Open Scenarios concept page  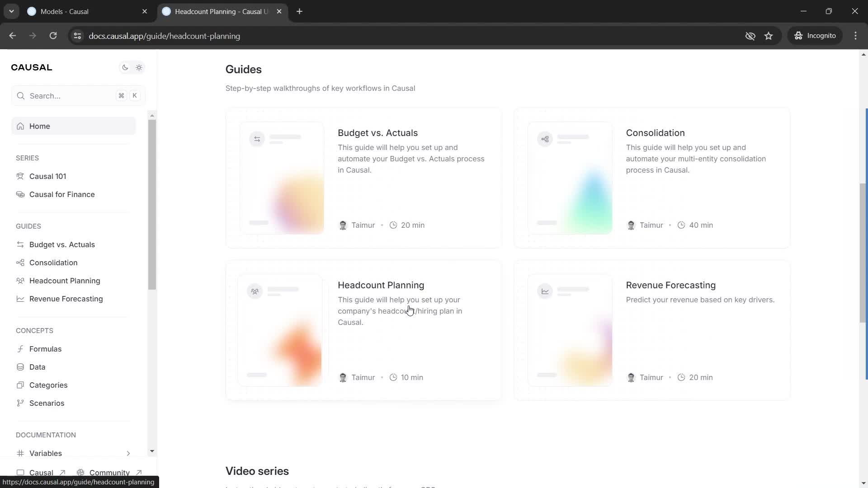(47, 403)
